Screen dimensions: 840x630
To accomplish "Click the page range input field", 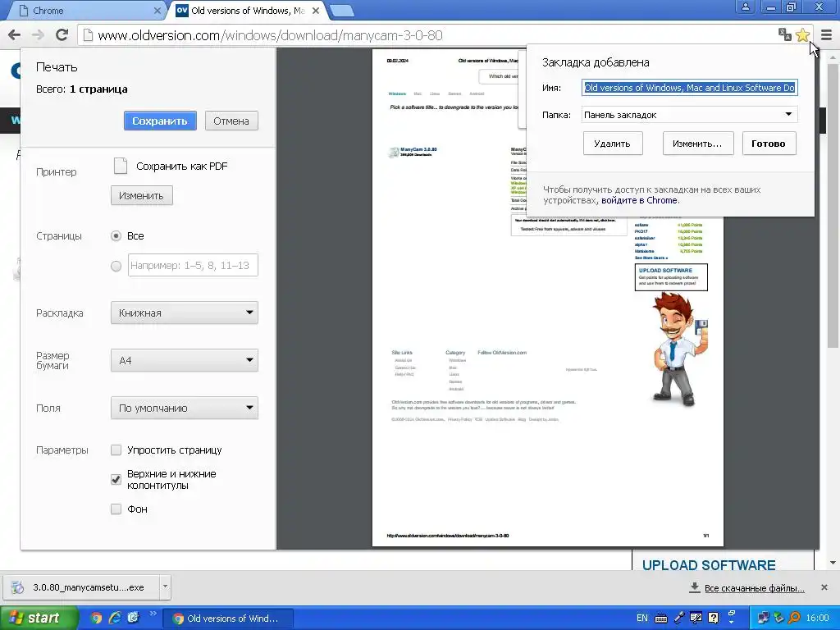I will (x=193, y=265).
